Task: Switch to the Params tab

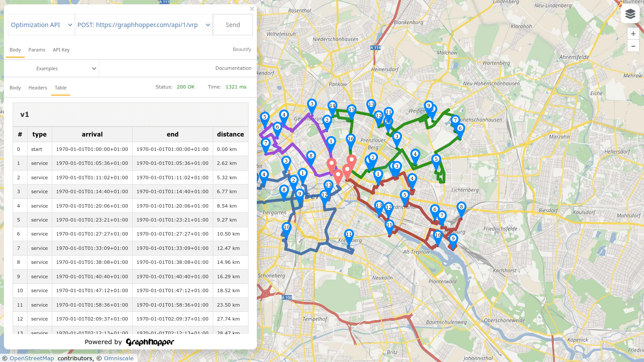Action: coord(37,50)
